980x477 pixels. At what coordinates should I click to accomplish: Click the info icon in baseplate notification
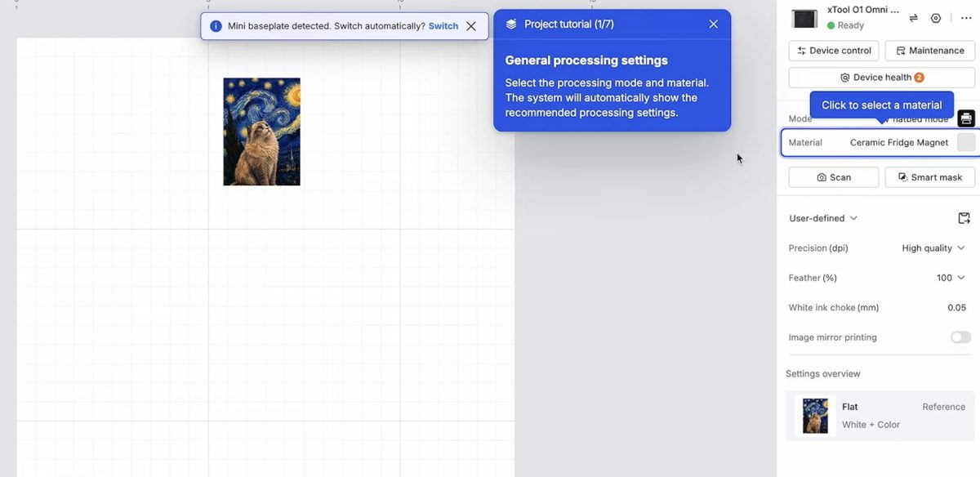(216, 26)
